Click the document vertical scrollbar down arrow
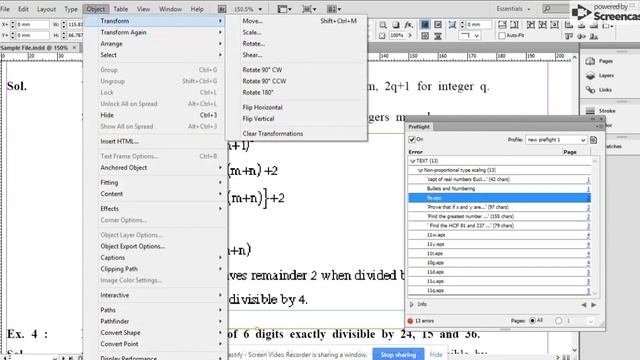 point(575,350)
